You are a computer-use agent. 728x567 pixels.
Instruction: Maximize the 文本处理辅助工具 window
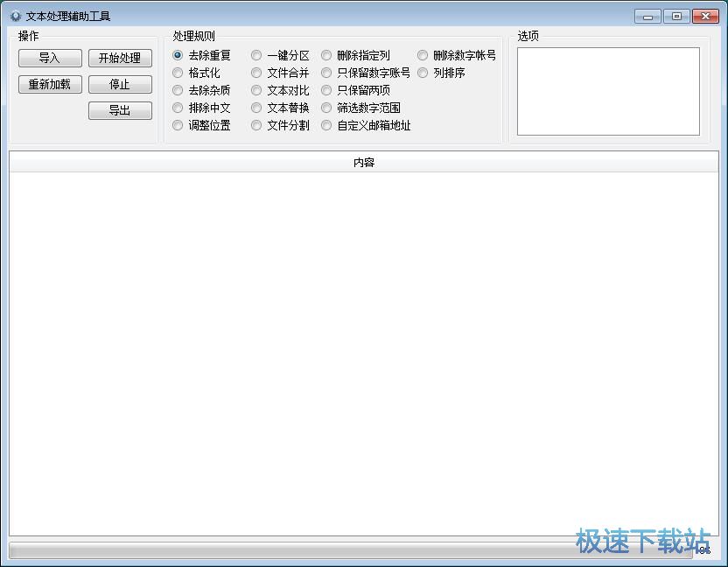coord(676,17)
